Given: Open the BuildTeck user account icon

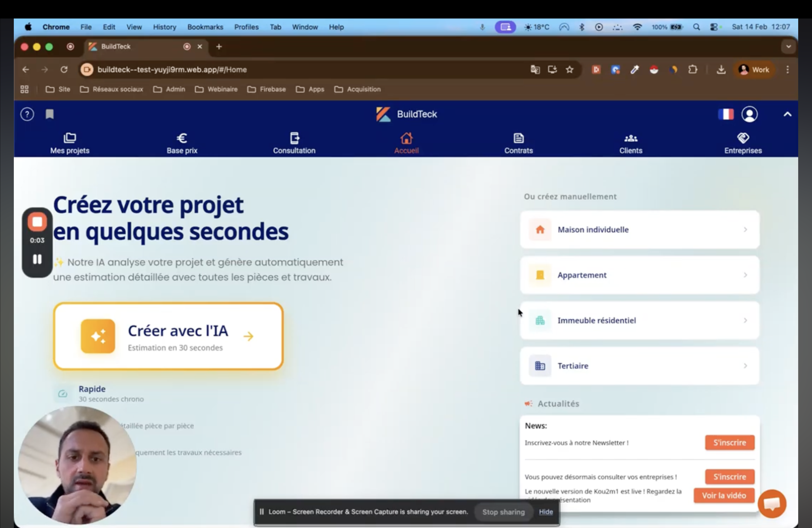Looking at the screenshot, I should point(750,114).
